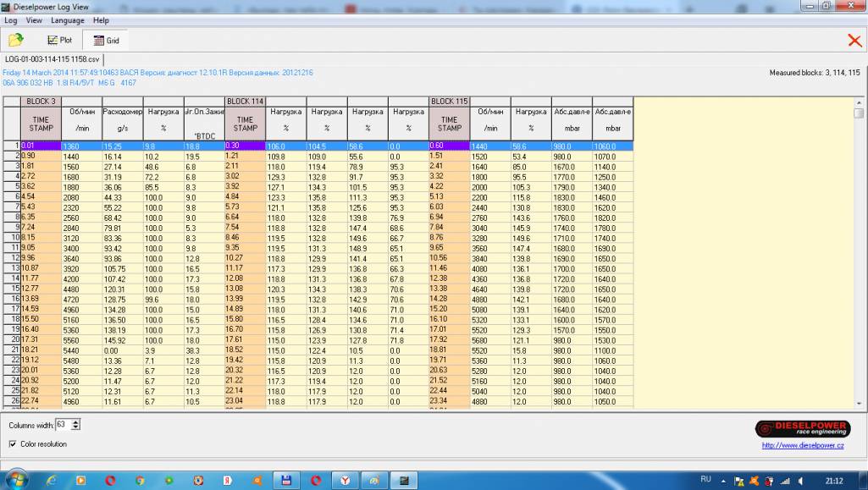Image resolution: width=868 pixels, height=490 pixels.
Task: Select the Grid view button
Action: coord(107,40)
